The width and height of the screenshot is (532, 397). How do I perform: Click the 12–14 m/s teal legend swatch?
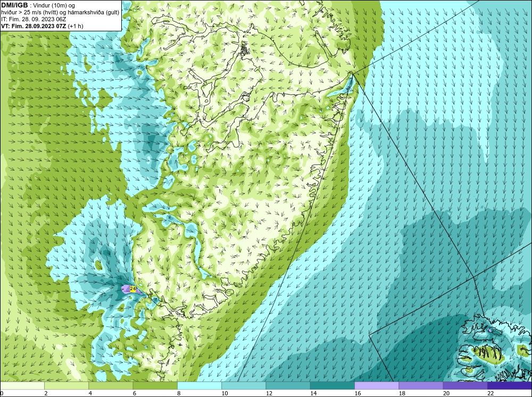(x=288, y=386)
